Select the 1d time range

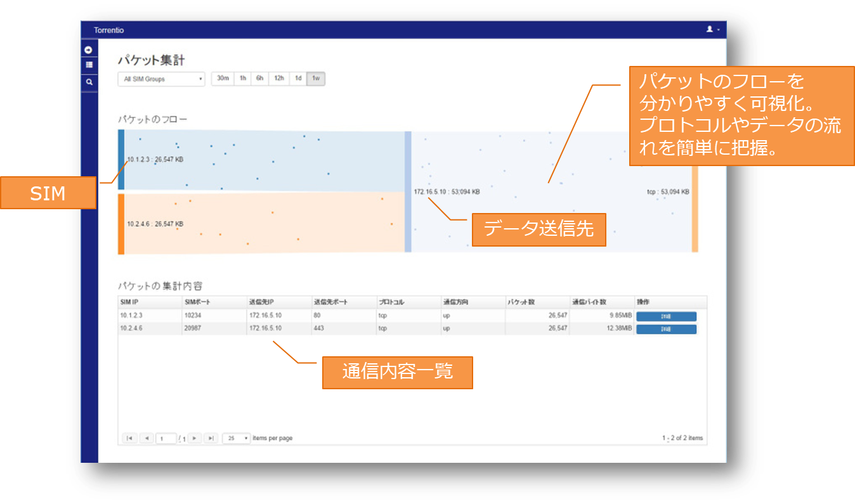click(x=298, y=79)
